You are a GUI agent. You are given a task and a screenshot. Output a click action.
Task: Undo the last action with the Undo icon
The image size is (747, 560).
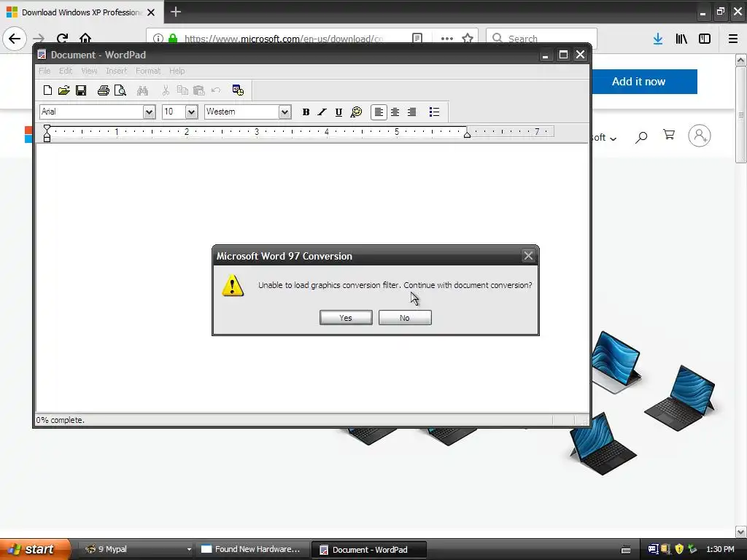coord(216,90)
